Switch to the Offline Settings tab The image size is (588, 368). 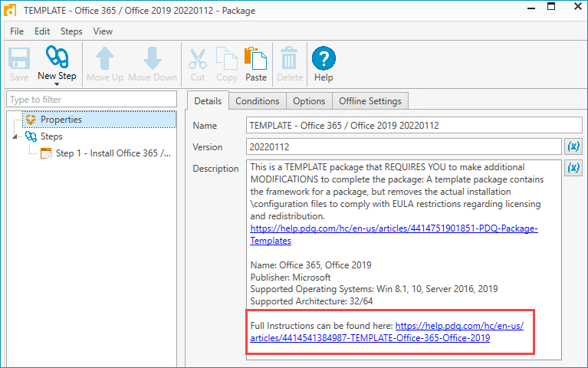[x=370, y=101]
